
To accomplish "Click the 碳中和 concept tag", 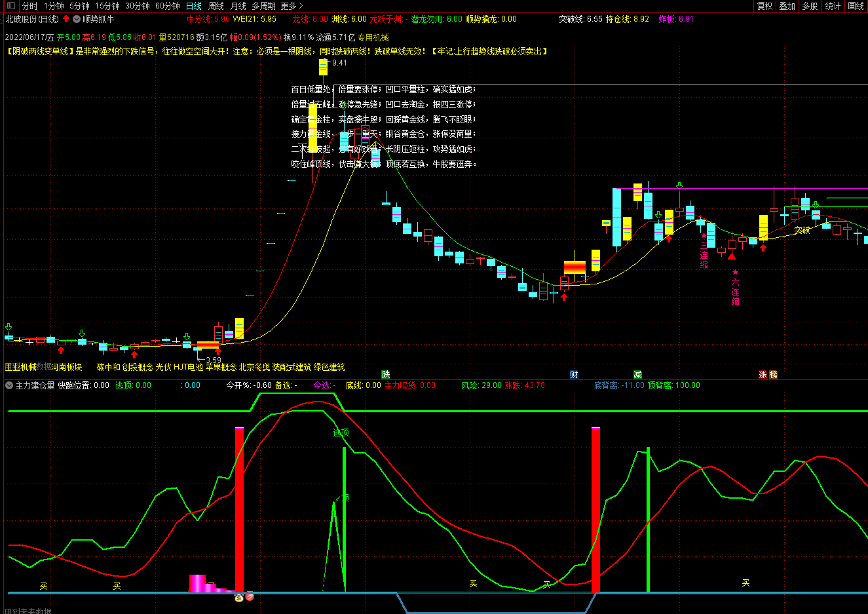I will [109, 367].
